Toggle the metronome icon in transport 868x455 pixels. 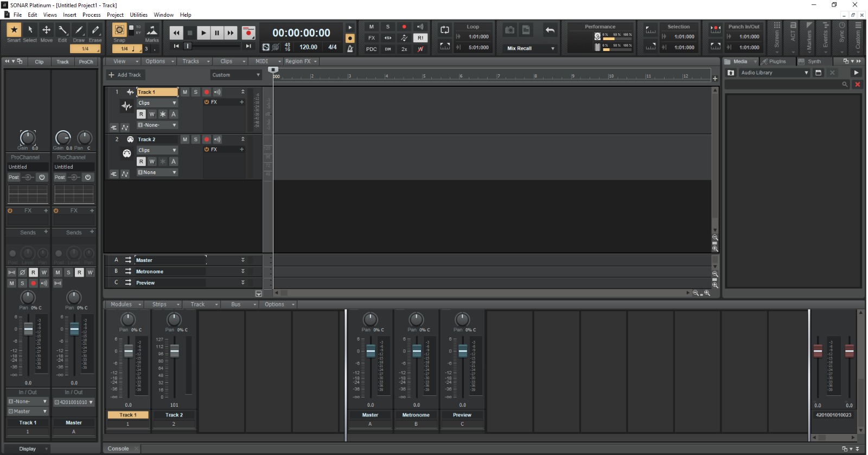(x=350, y=49)
